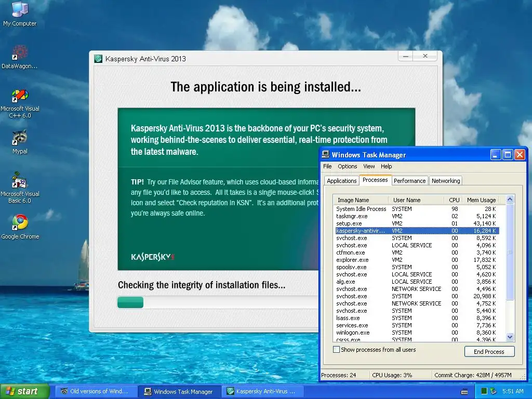The image size is (532, 399).
Task: Open the My Computer desktop icon
Action: click(20, 14)
